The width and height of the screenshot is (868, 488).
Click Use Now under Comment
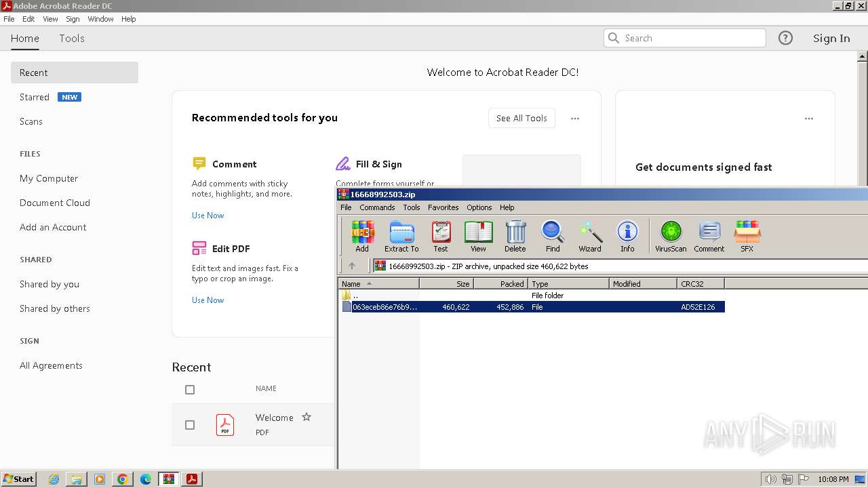208,216
